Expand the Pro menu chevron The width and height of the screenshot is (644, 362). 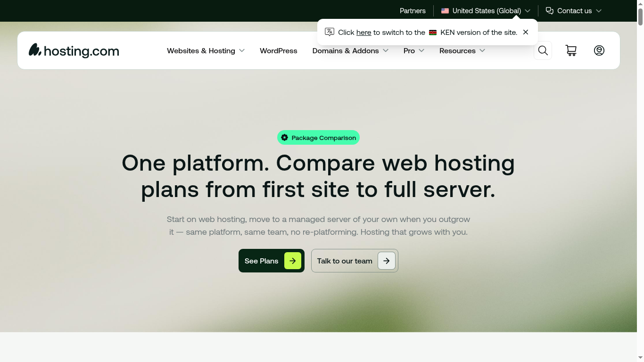pos(421,50)
